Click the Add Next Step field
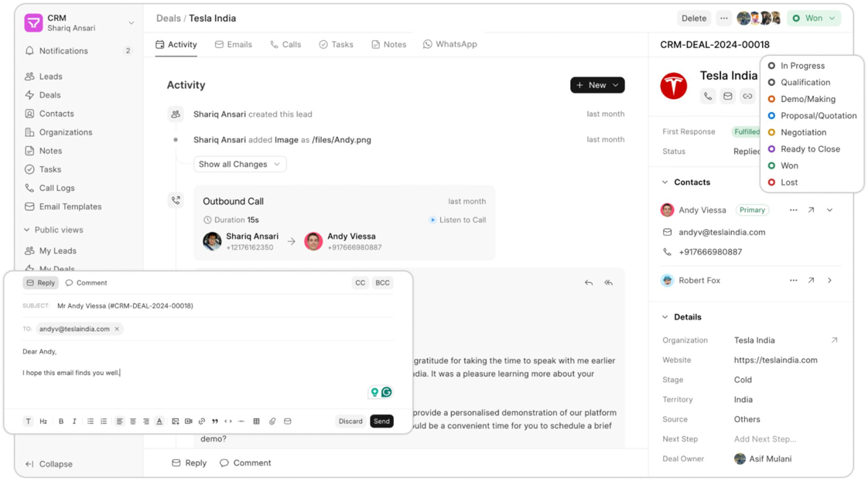 point(763,439)
